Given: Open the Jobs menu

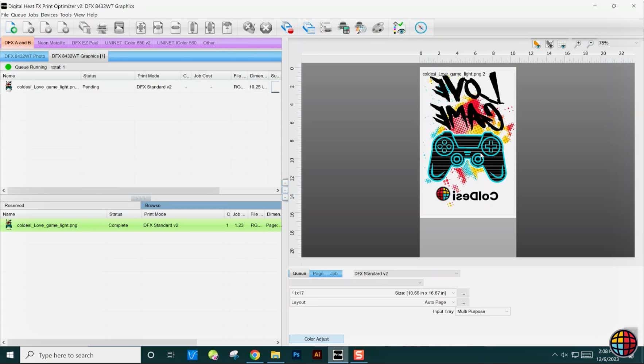Looking at the screenshot, I should coord(33,15).
